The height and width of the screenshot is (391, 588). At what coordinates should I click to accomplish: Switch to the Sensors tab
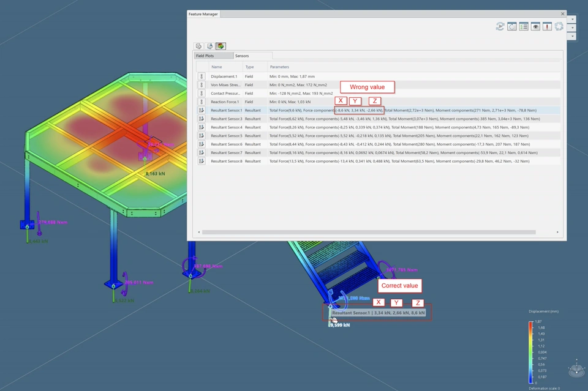pyautogui.click(x=252, y=56)
